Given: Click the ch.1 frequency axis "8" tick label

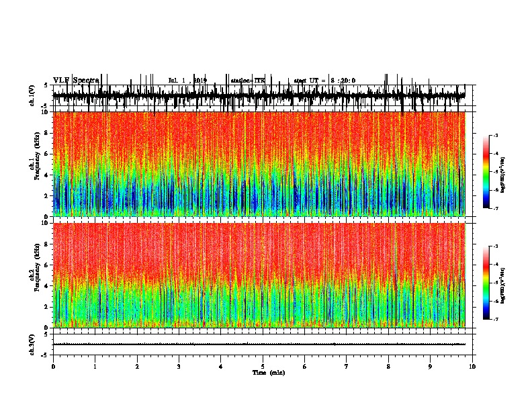Looking at the screenshot, I should 47,133.
